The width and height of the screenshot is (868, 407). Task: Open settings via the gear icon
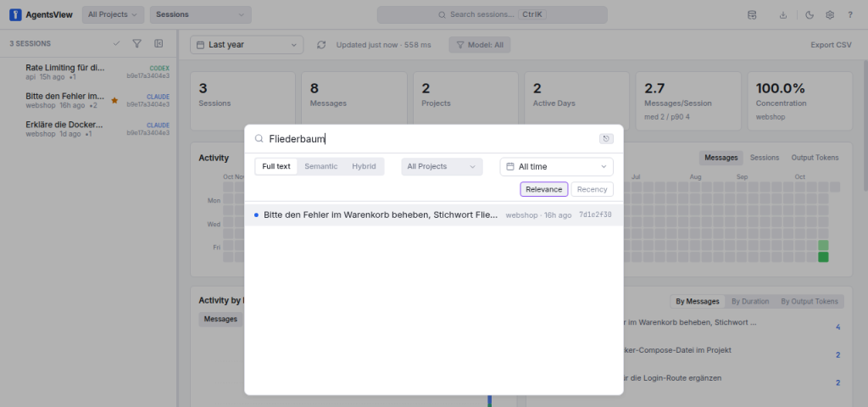pyautogui.click(x=830, y=15)
